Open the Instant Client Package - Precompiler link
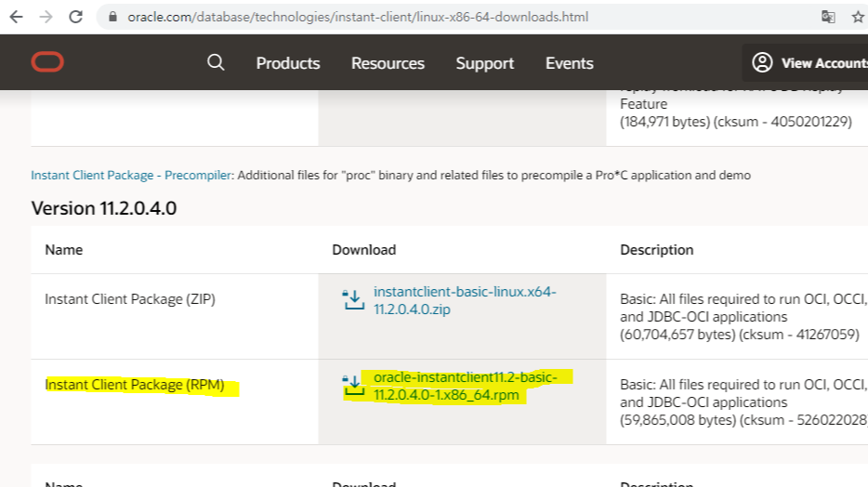Screen dimensions: 868x487 click(131, 176)
